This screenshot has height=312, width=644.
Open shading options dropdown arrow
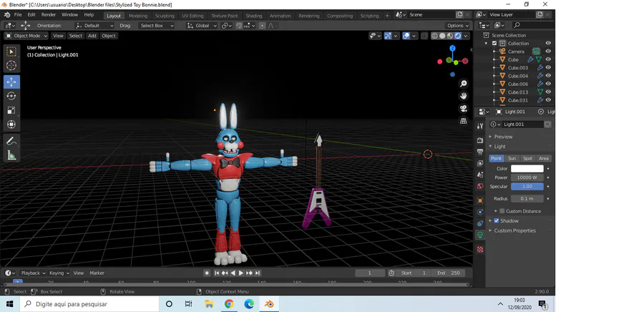[466, 36]
